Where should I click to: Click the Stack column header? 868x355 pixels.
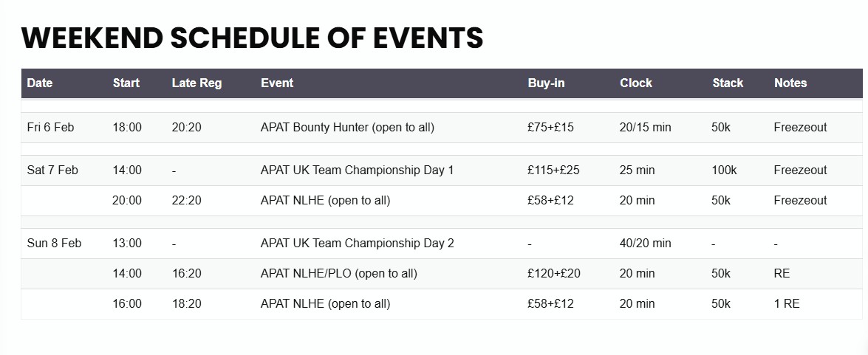728,83
